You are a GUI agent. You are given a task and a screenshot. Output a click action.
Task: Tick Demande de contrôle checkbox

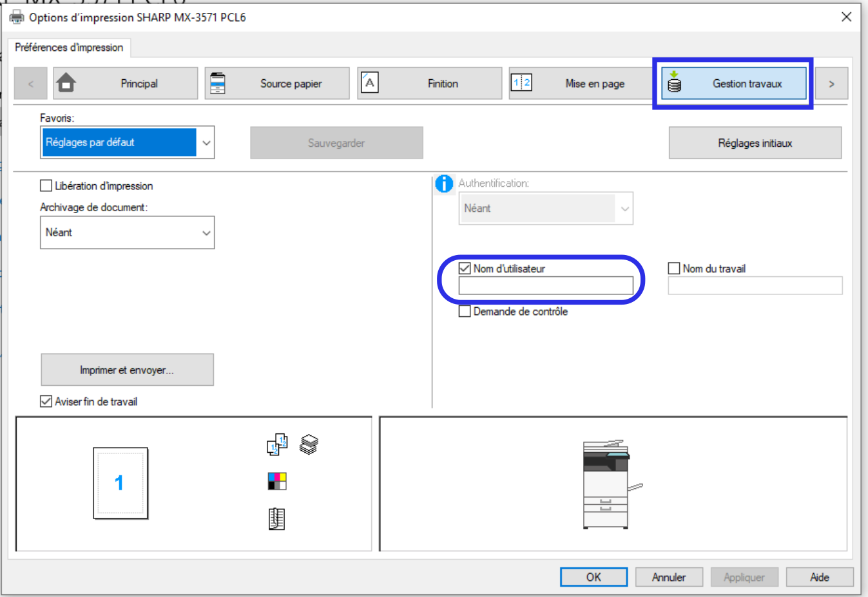tap(465, 312)
